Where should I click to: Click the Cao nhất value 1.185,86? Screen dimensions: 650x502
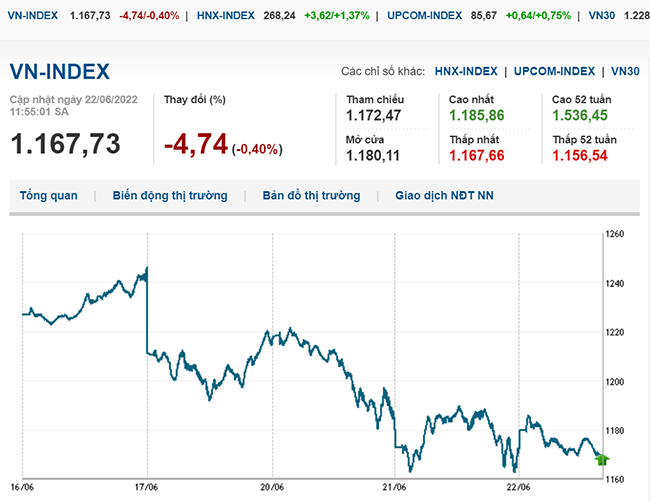(476, 118)
